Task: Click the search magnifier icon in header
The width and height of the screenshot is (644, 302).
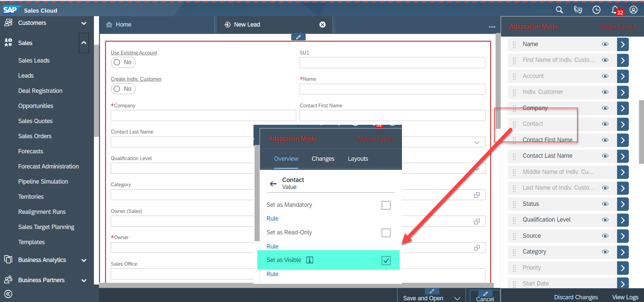Action: [x=559, y=10]
